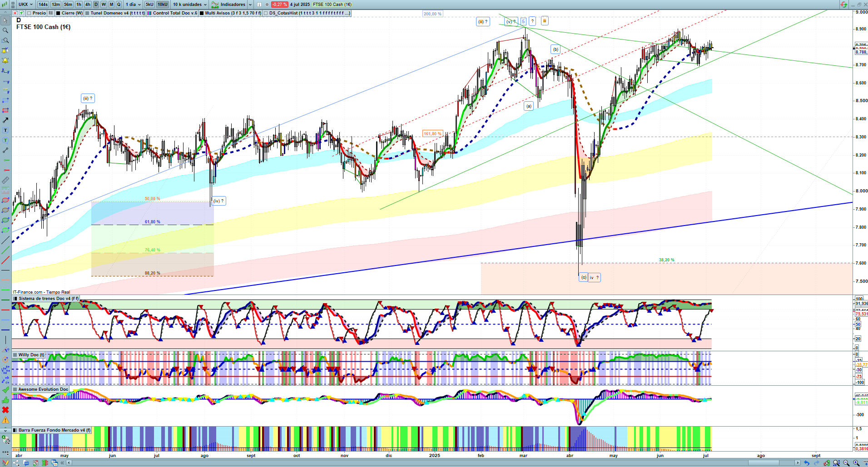
Task: Click the zoom out magnifier in bottom bar
Action: [846, 463]
